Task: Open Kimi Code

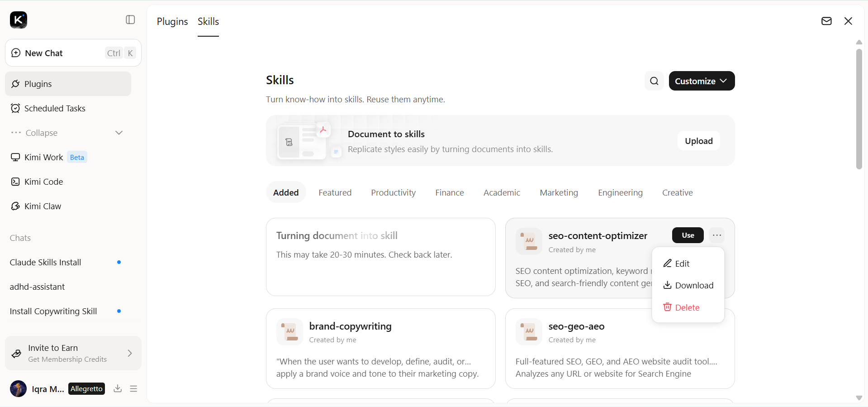Action: (x=68, y=182)
